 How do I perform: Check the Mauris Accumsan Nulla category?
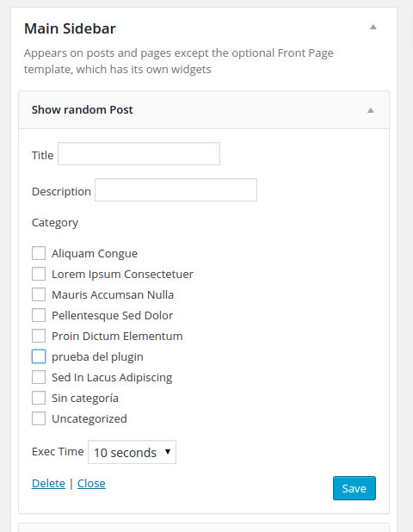pos(39,294)
